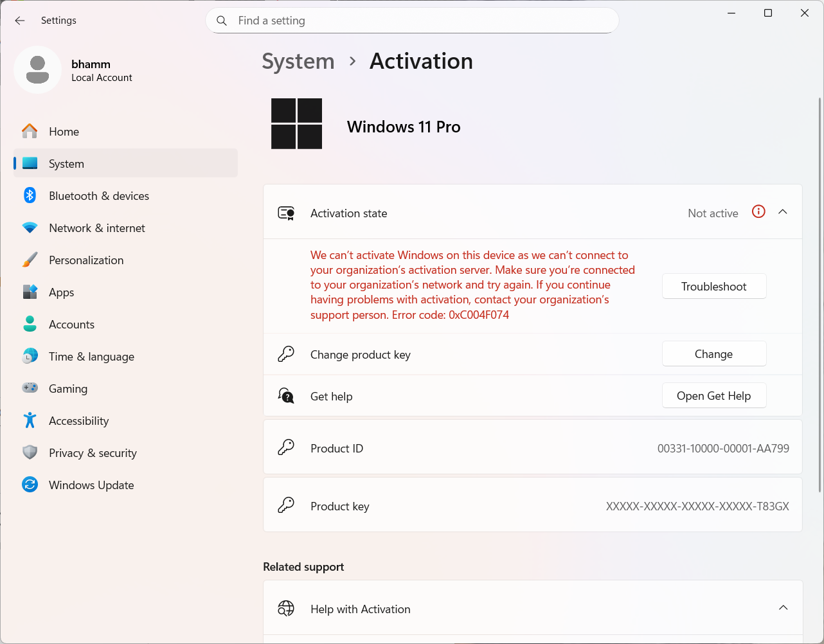Click the Windows logo icon
The width and height of the screenshot is (824, 644).
point(296,123)
